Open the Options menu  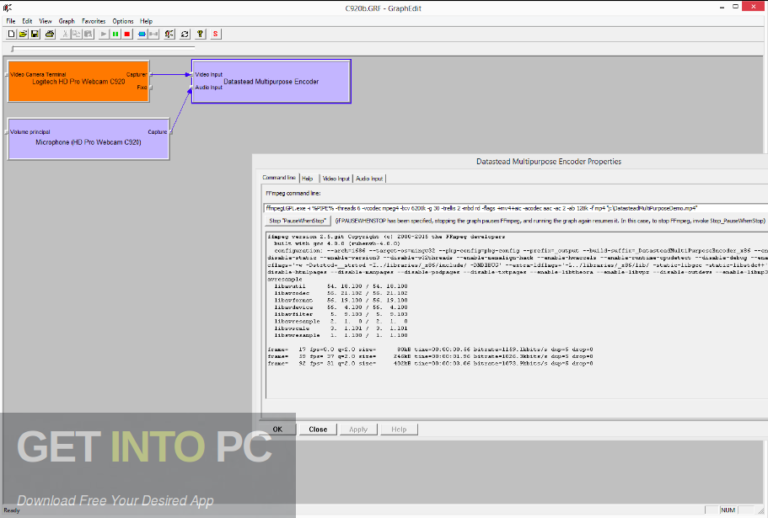tap(122, 21)
